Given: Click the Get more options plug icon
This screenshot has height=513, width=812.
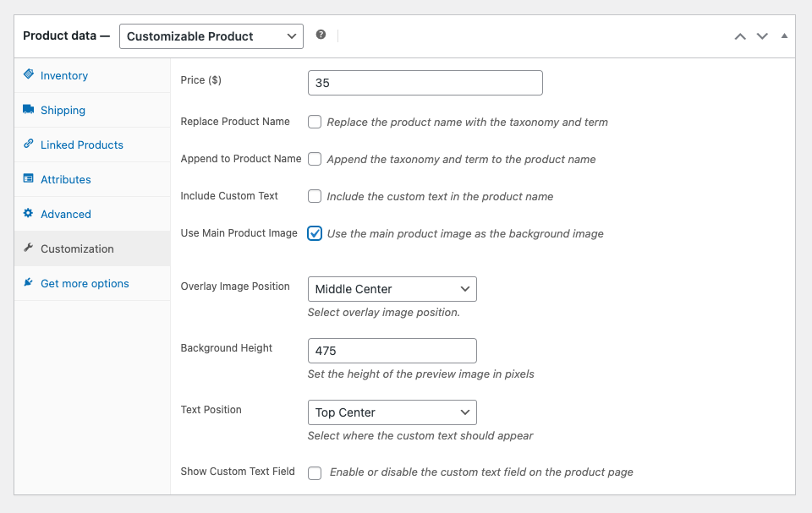Looking at the screenshot, I should (x=29, y=283).
